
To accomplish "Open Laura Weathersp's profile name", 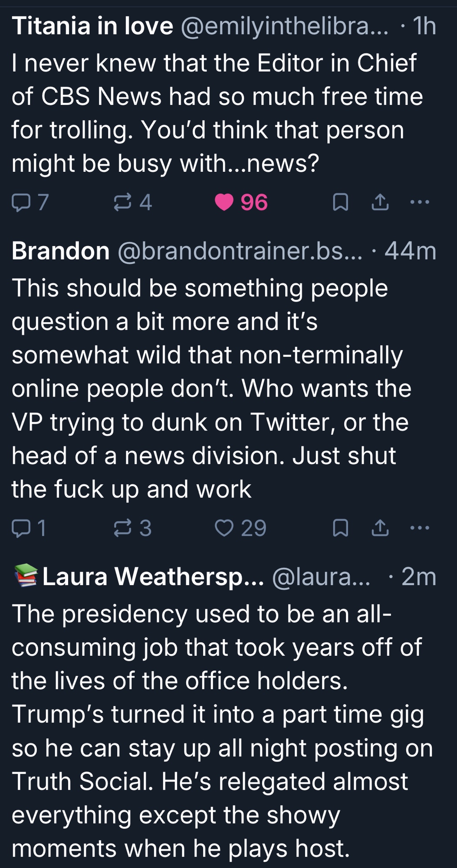I will click(153, 577).
